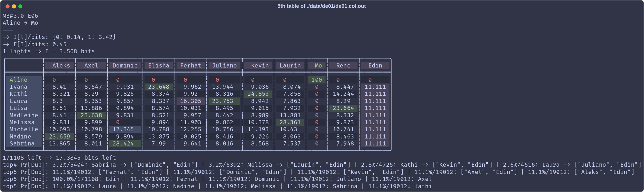The image size is (644, 192).
Task: Minimize the window using the yellow button
Action: tap(14, 6)
